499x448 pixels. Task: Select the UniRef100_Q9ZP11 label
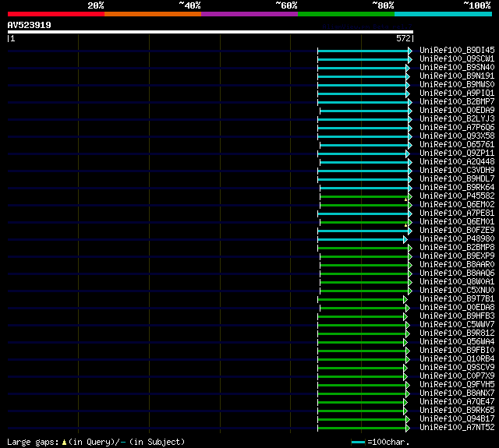click(x=457, y=153)
